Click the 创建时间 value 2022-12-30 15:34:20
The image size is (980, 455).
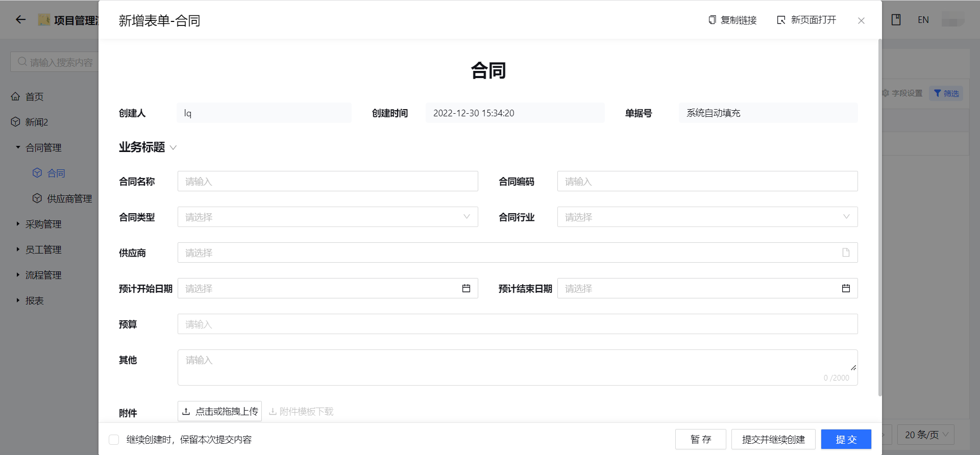(x=515, y=113)
